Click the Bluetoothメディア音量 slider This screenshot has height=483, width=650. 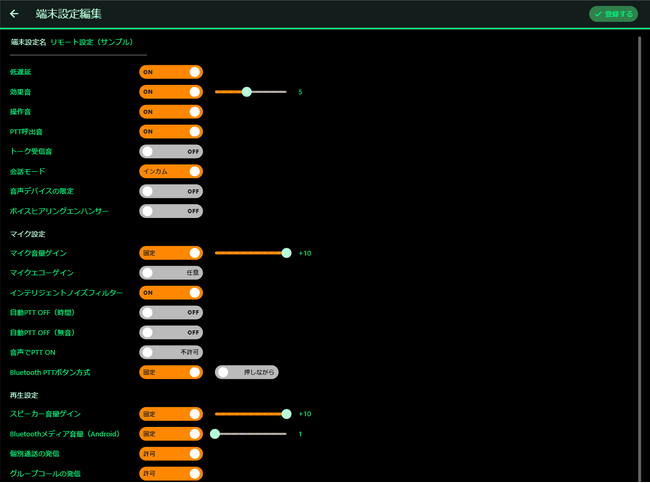click(x=250, y=434)
